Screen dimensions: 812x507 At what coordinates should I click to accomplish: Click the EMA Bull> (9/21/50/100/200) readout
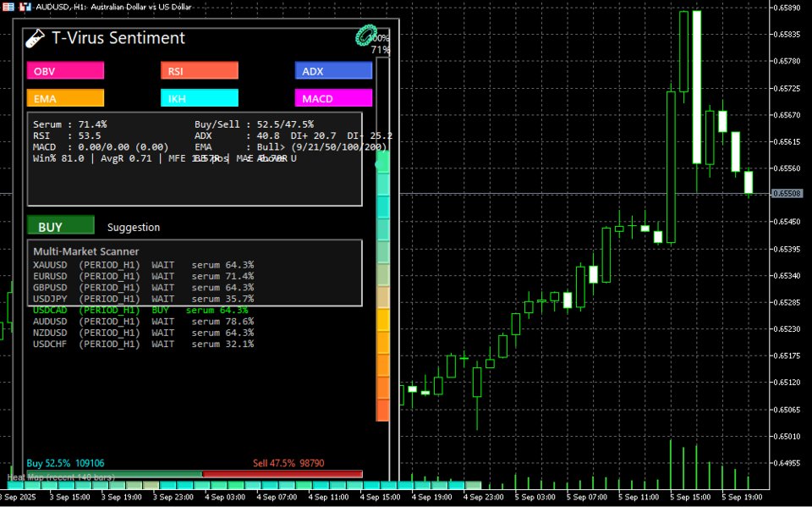[x=291, y=147]
